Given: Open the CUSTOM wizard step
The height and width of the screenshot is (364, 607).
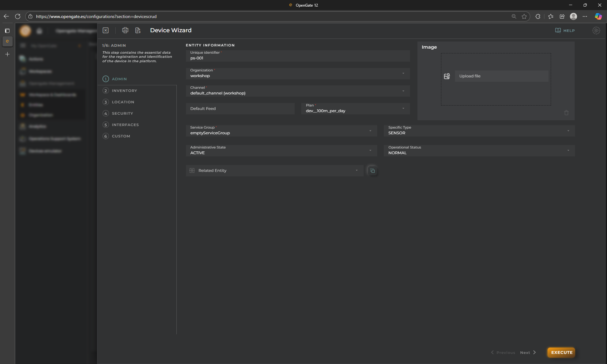Looking at the screenshot, I should pos(121,136).
